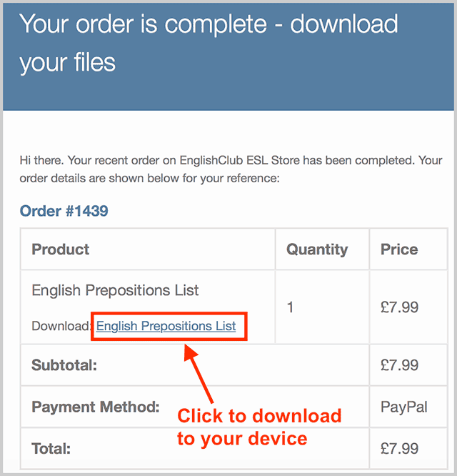This screenshot has height=476, width=457.
Task: Select the Total label
Action: point(51,448)
